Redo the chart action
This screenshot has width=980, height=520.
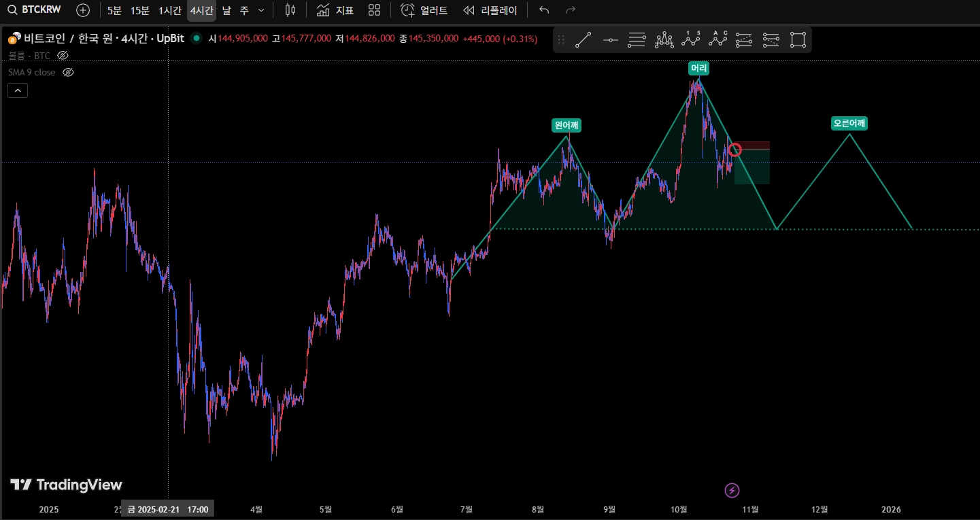click(571, 10)
